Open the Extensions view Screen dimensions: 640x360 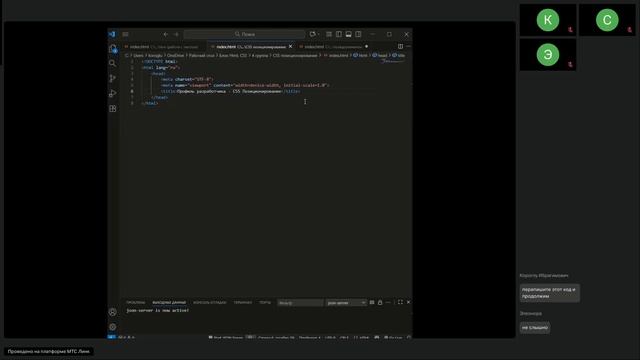tap(113, 109)
